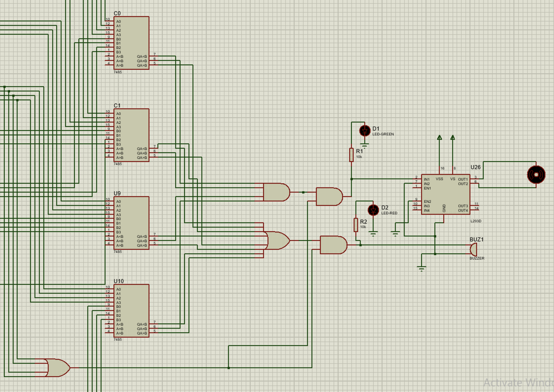Click the wire junction dot below R1
554x392 pixels.
(351, 179)
